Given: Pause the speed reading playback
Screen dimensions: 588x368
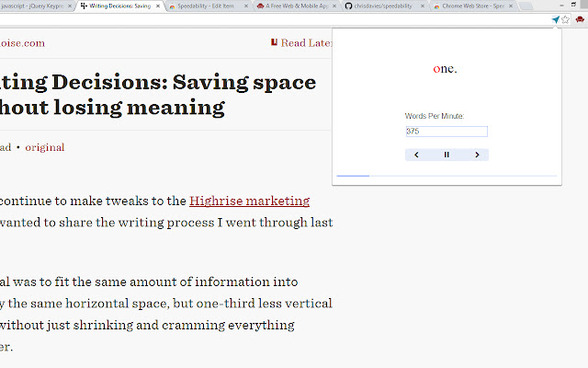Looking at the screenshot, I should click(447, 155).
